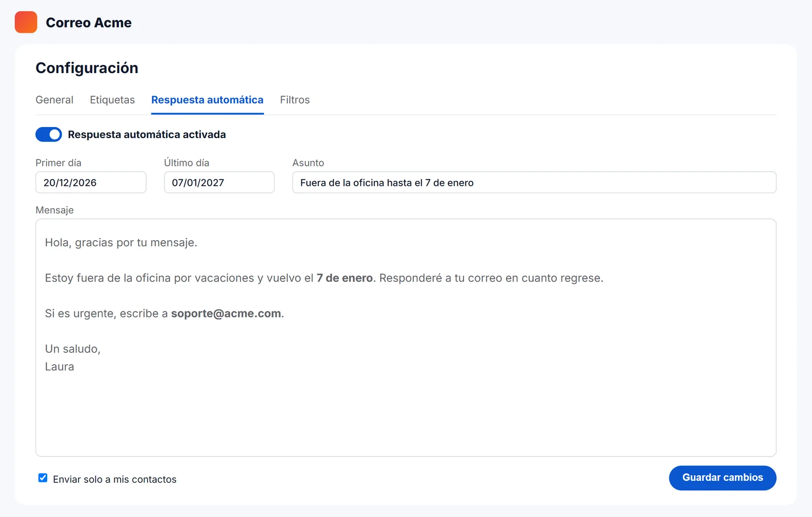This screenshot has width=812, height=517.
Task: Click the Mensaje label
Action: click(x=54, y=210)
